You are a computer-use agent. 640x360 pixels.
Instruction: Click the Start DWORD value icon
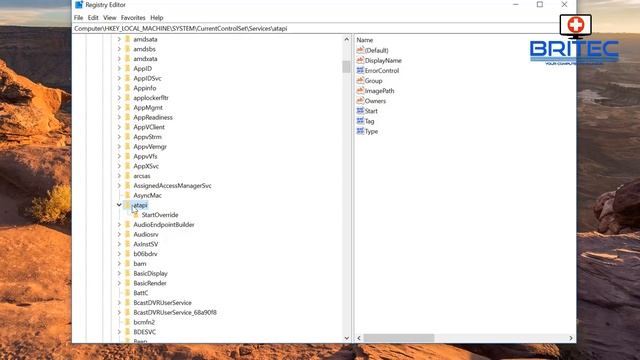360,111
